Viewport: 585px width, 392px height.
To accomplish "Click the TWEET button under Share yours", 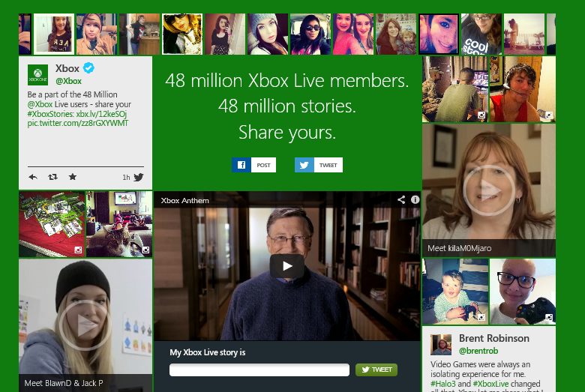I will click(319, 165).
